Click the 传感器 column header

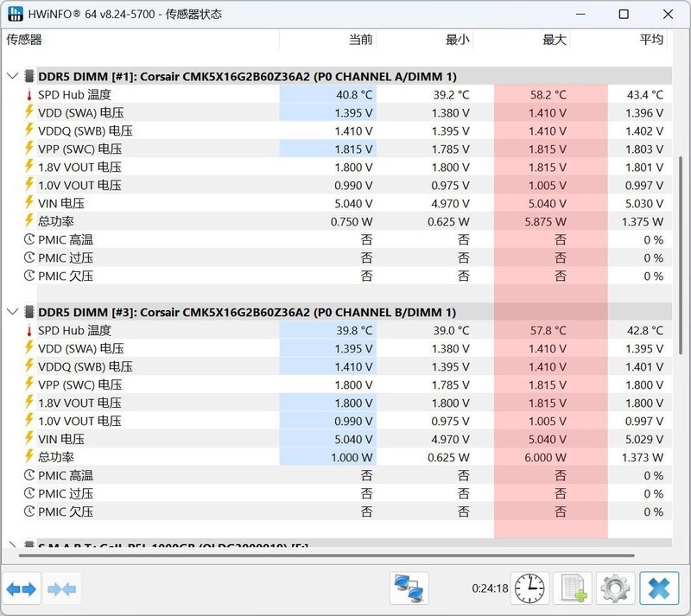(x=24, y=40)
